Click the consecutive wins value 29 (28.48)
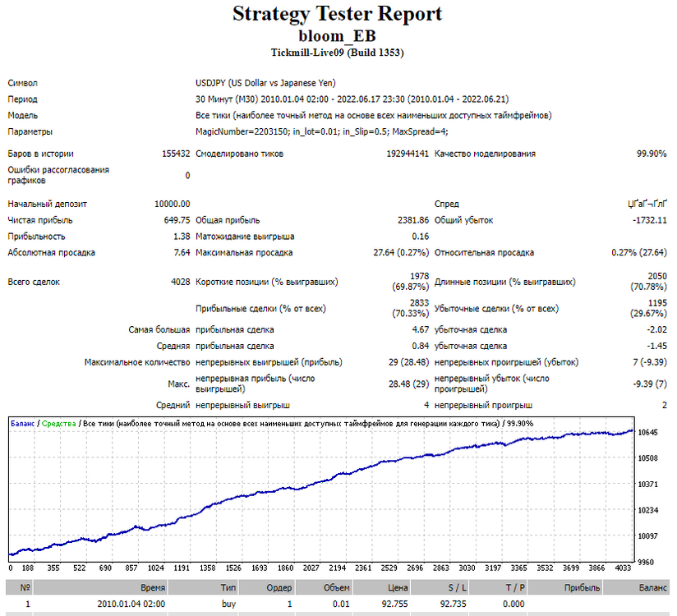Image resolution: width=677 pixels, height=616 pixels. (408, 362)
